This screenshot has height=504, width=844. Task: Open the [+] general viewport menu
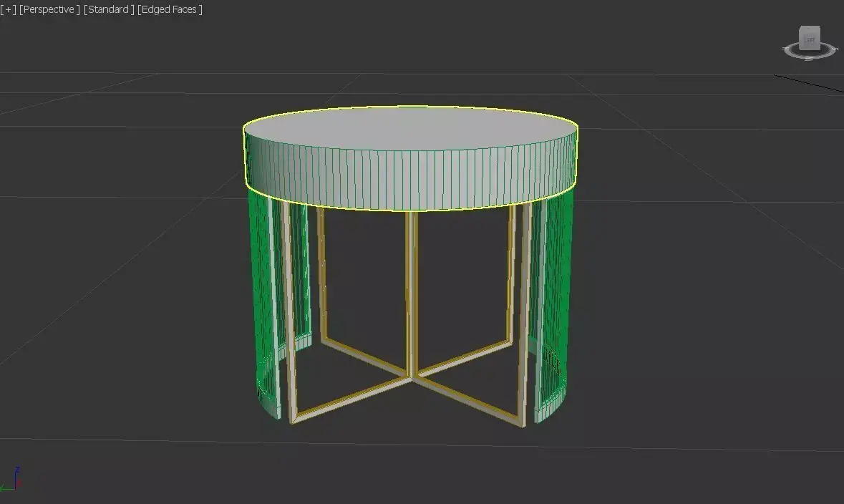point(9,9)
